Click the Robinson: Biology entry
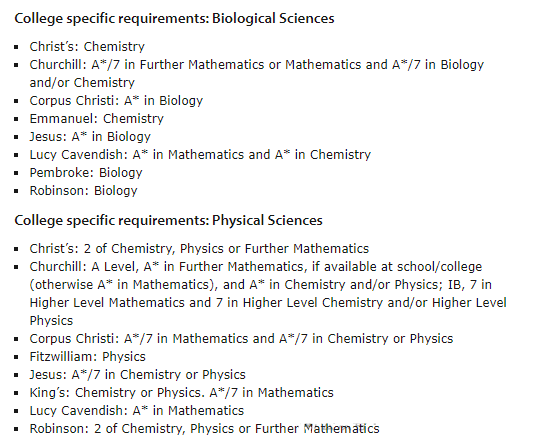 coord(83,191)
